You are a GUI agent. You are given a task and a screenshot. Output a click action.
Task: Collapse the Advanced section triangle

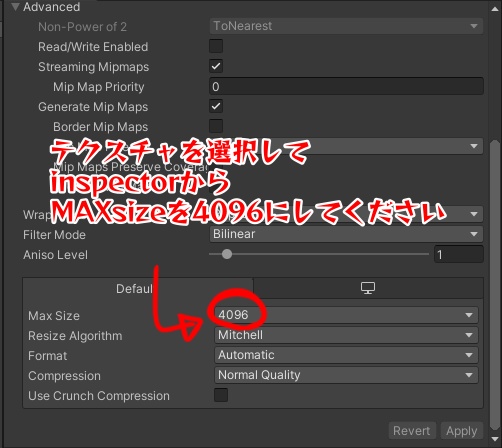coord(15,7)
